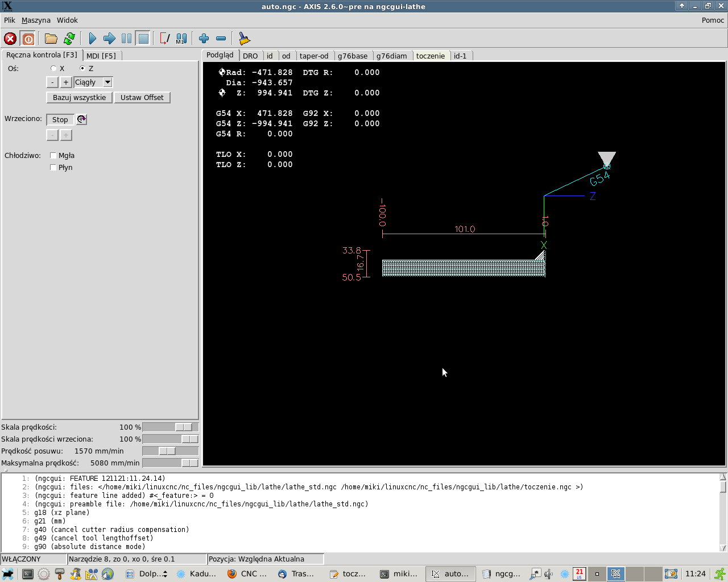Click the G-code listing vertical scrollbar
The image size is (728, 582).
(723, 513)
